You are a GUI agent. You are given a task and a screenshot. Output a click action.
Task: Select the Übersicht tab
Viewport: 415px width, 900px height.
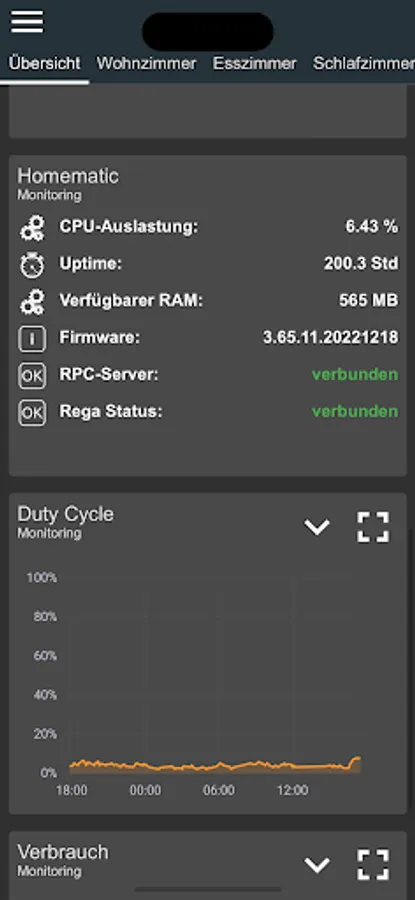point(45,63)
